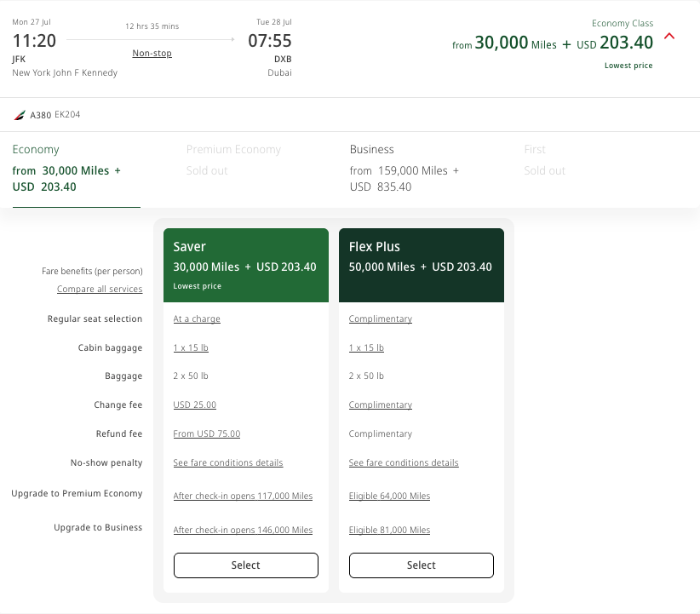Open Flex Plus Complimentary change fee link
This screenshot has width=700, height=614.
[x=381, y=405]
